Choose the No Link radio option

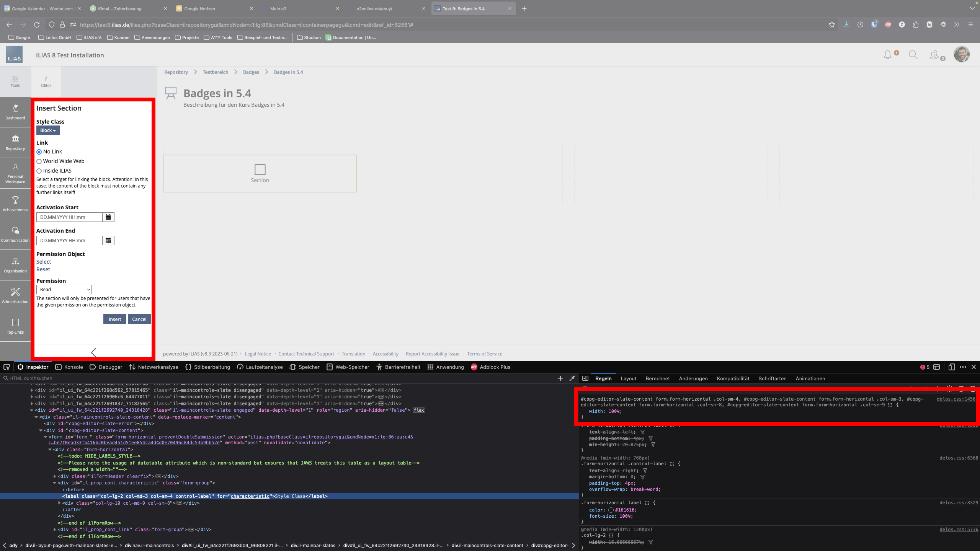tap(39, 152)
